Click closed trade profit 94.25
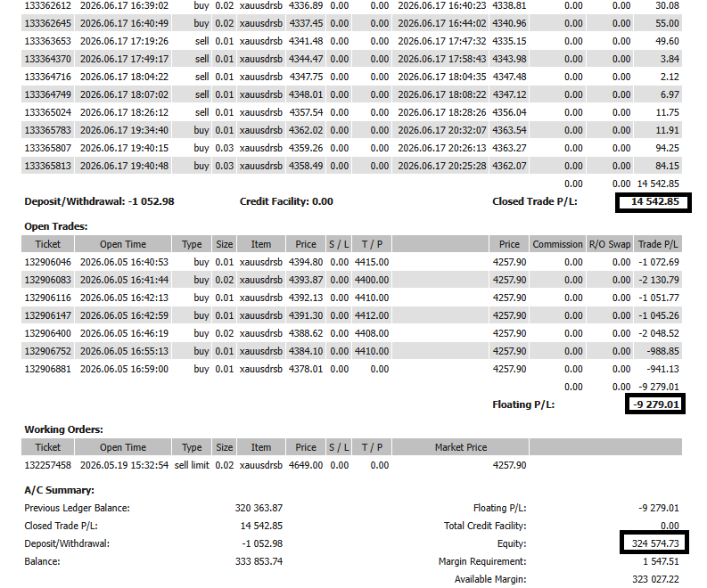 click(x=667, y=148)
